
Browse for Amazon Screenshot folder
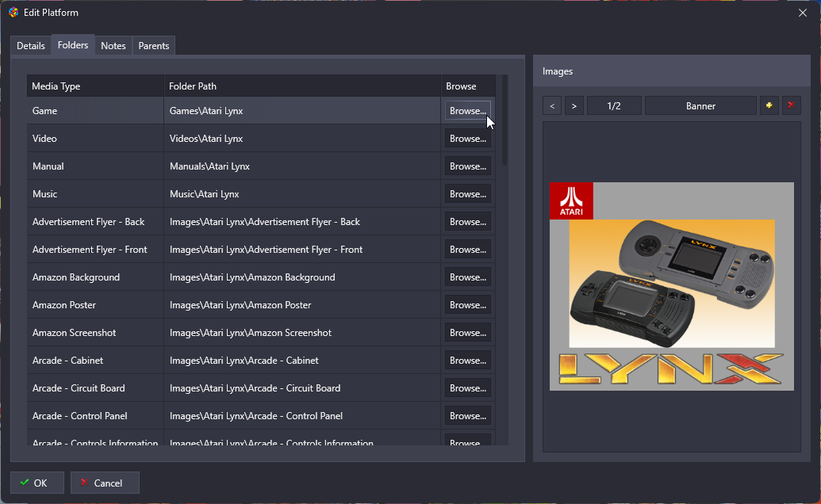(x=467, y=333)
